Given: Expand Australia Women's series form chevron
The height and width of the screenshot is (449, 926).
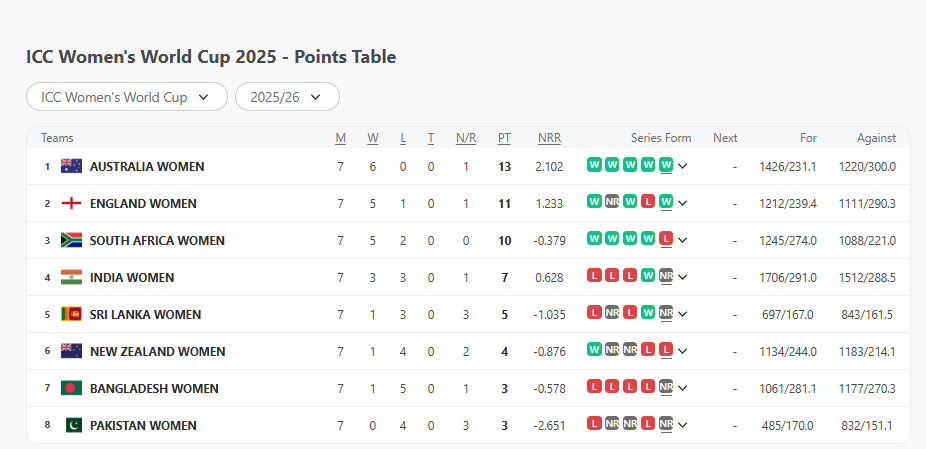Looking at the screenshot, I should coord(683,166).
